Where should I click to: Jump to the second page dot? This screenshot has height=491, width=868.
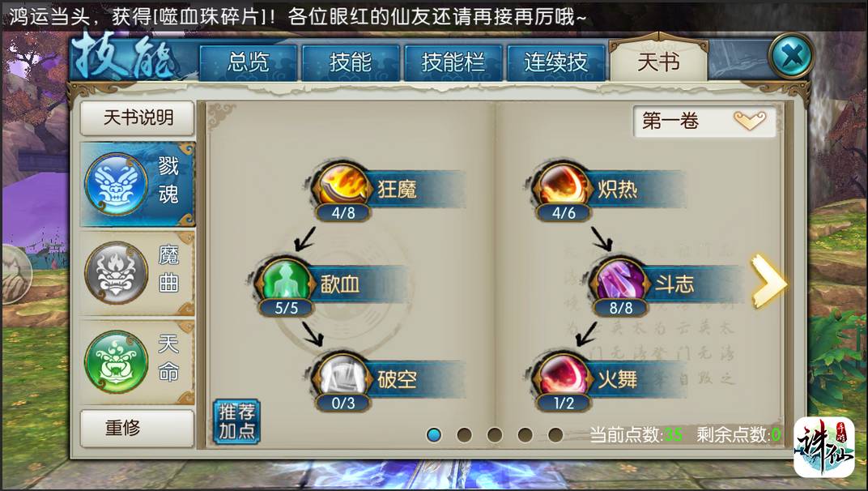(x=464, y=435)
